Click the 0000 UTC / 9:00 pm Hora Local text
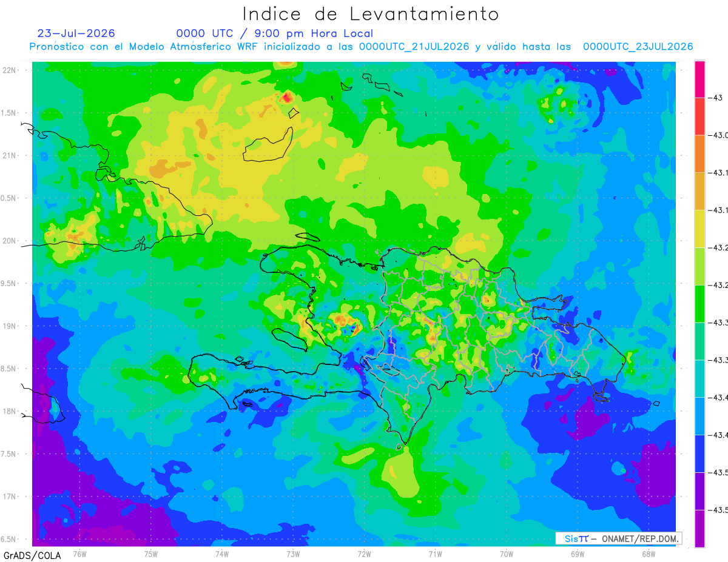 pos(275,34)
